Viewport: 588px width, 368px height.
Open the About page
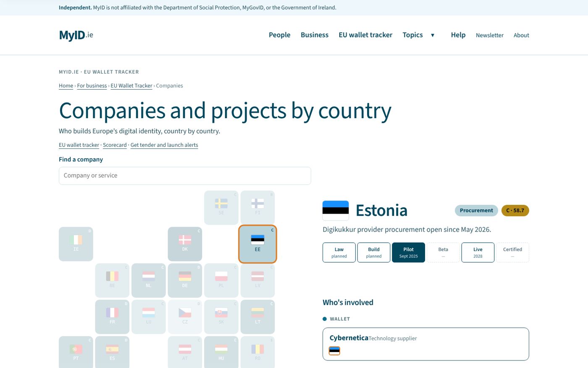point(521,35)
